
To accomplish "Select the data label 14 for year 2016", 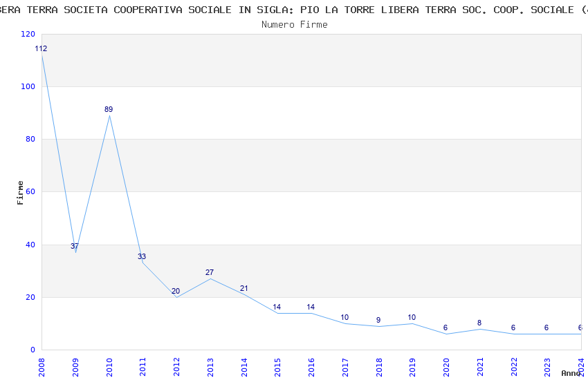I will [x=311, y=307].
